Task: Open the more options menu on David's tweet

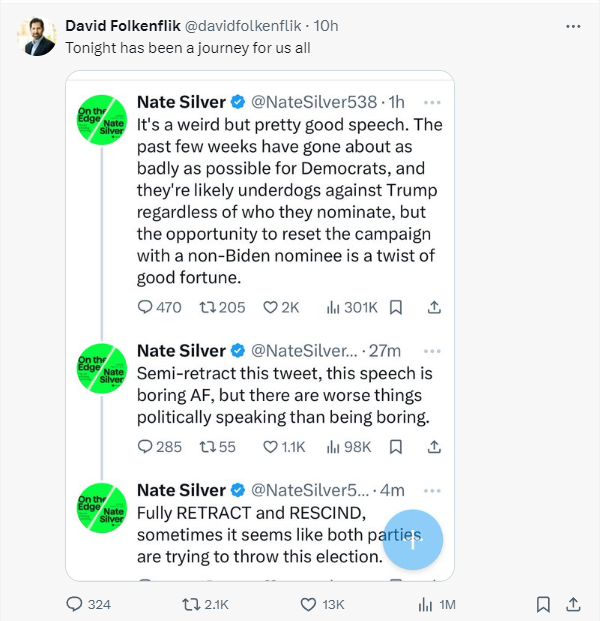Action: [573, 26]
